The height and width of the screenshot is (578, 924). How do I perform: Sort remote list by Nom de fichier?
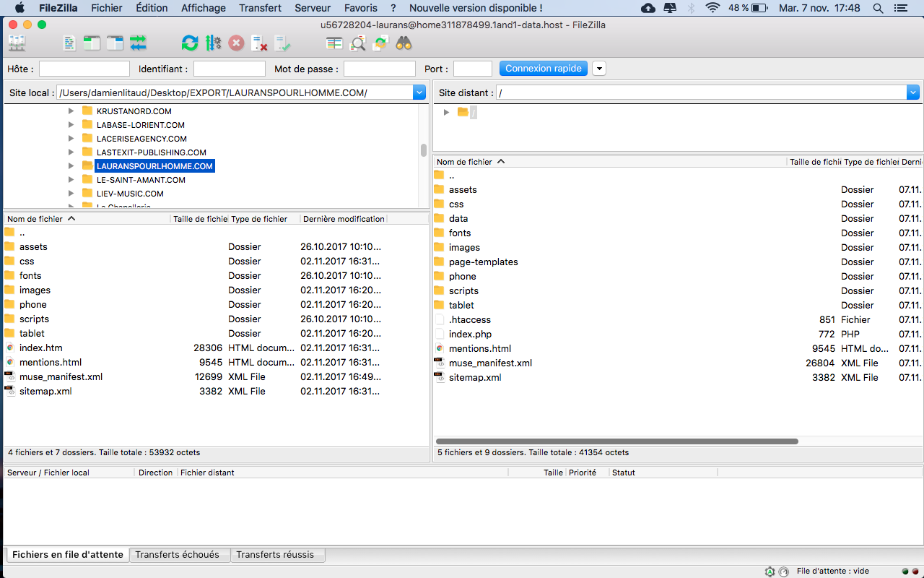[x=610, y=162]
